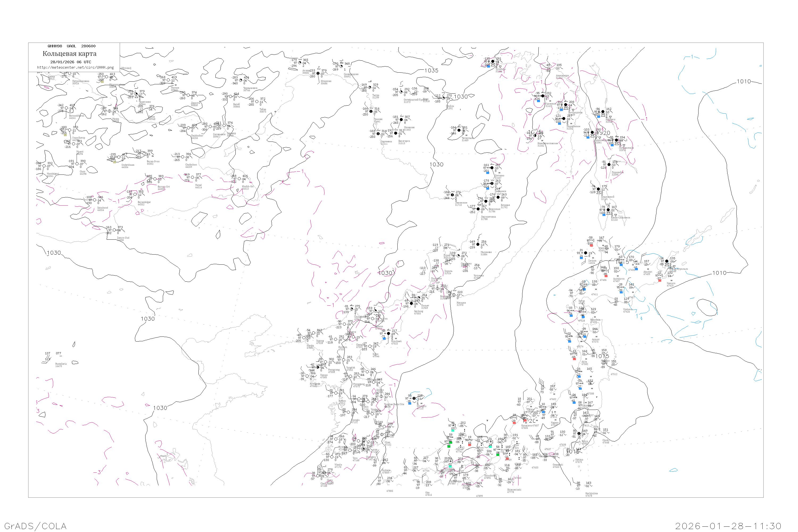This screenshot has width=798, height=532.
Task: Click the GrADS/COLA label
Action: coord(35,526)
